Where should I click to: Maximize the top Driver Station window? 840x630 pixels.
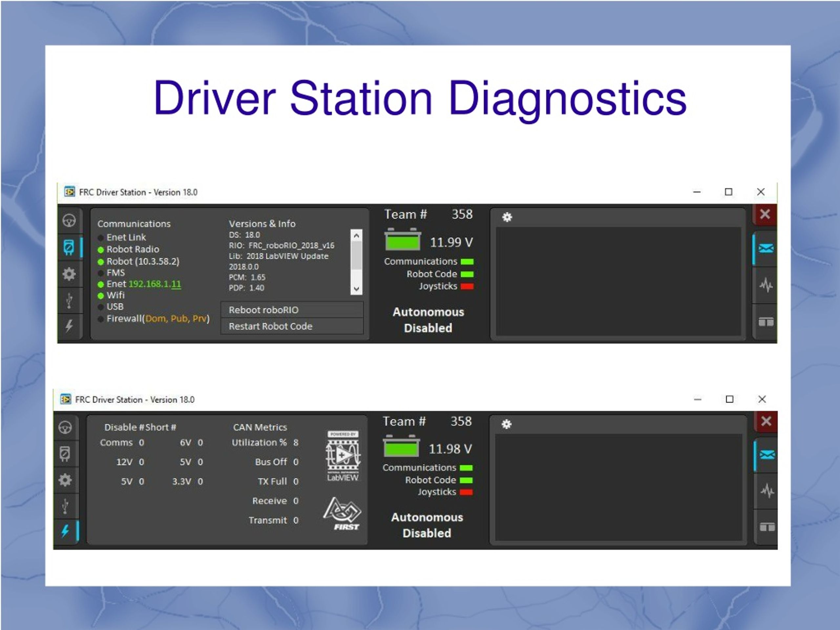[x=728, y=192]
